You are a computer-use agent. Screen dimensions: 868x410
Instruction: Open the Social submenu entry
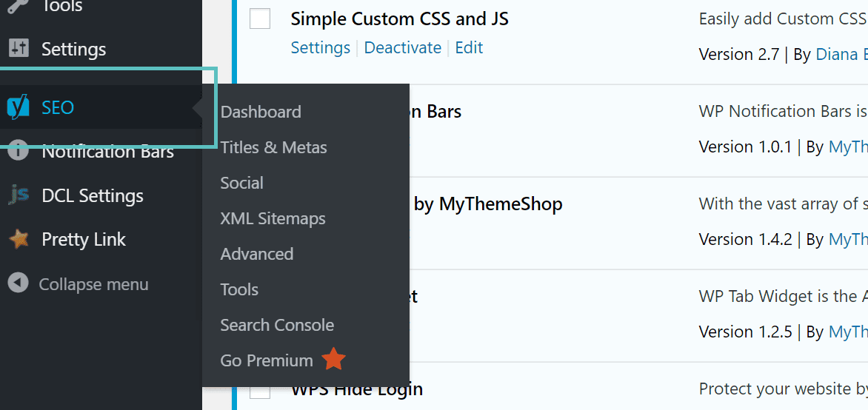tap(241, 183)
